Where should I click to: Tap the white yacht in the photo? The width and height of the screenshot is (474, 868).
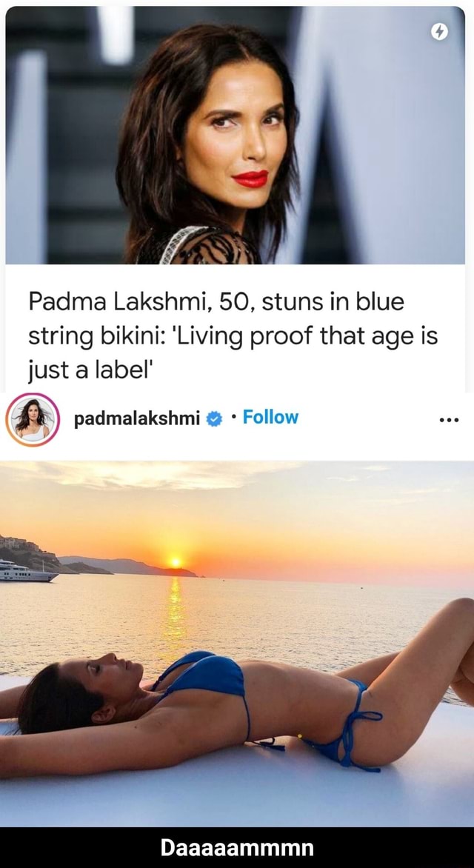[x=27, y=571]
